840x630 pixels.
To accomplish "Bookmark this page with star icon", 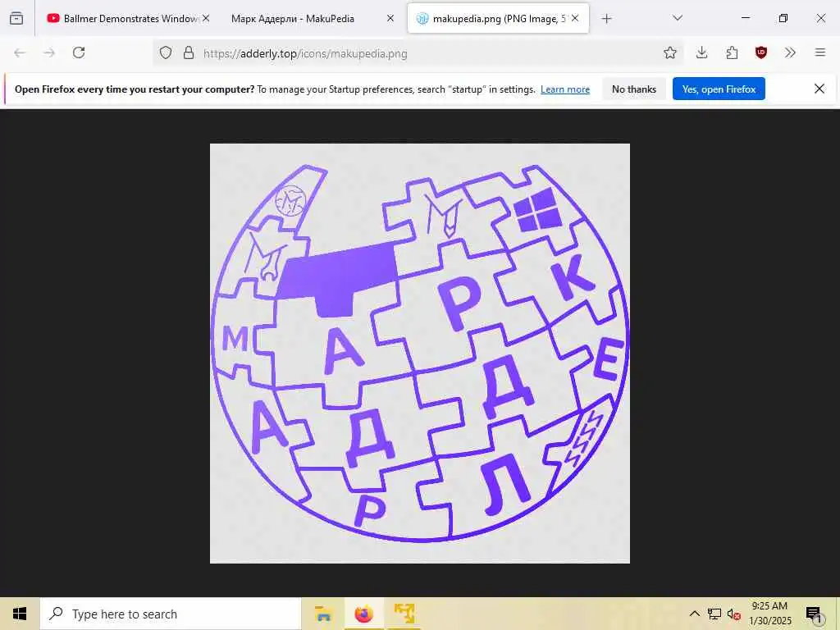I will [669, 52].
